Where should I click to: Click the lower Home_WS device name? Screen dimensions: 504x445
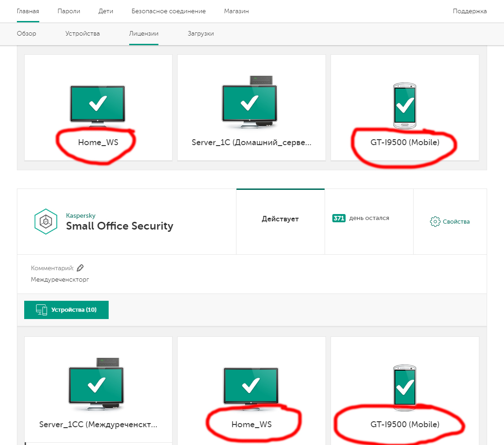click(x=252, y=424)
